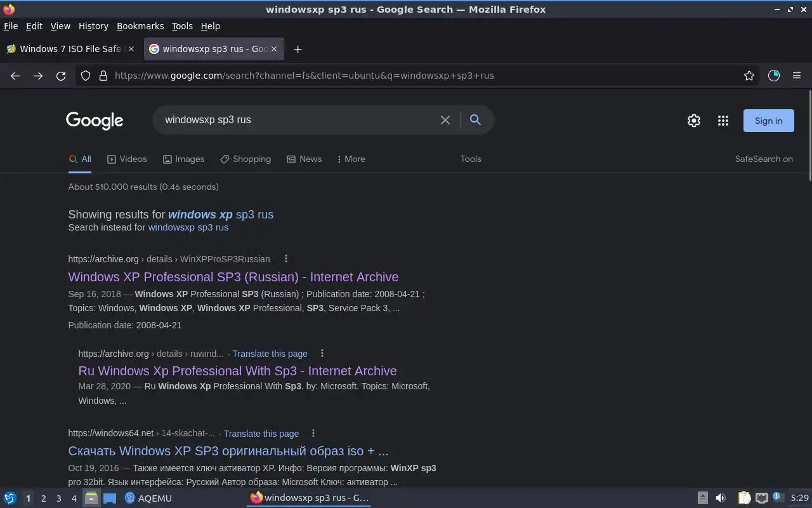Switch to Windows 7 ISO File tab
This screenshot has width=812, height=508.
[70, 49]
